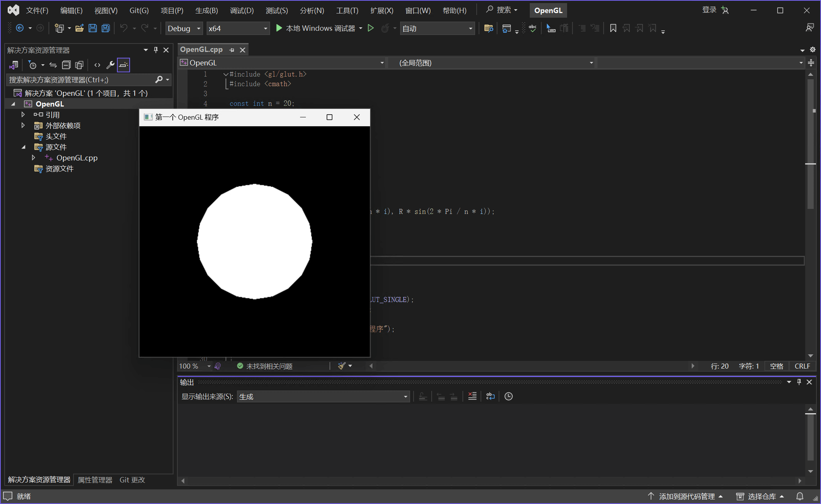
Task: Click the code cleanup broom icon
Action: coord(342,366)
